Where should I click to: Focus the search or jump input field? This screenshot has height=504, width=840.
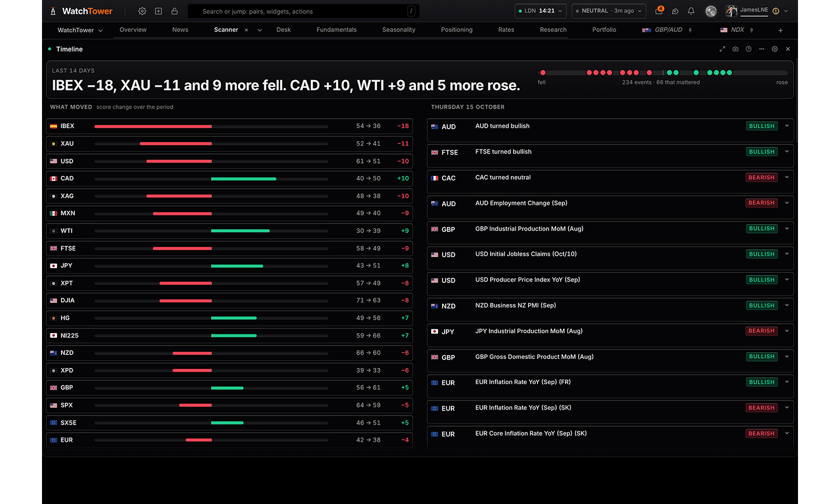point(304,11)
